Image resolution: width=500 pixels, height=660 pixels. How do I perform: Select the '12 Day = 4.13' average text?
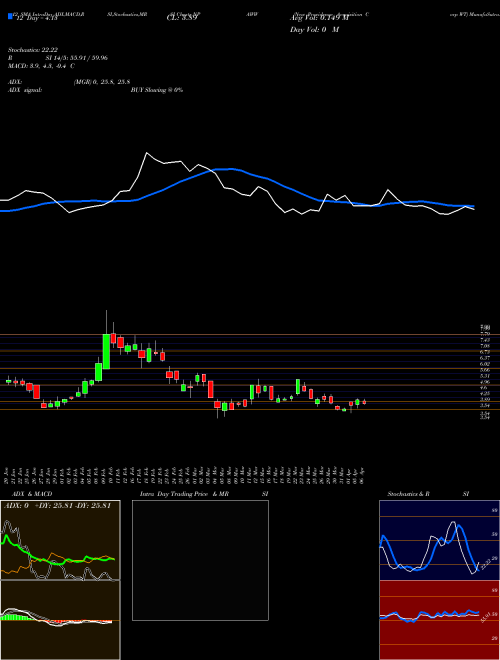[x=39, y=18]
